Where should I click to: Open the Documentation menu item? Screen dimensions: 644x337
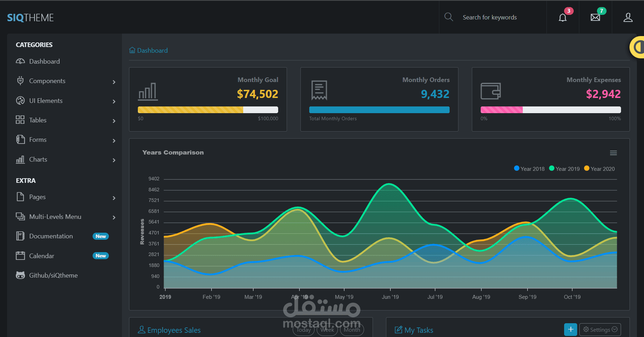pyautogui.click(x=64, y=236)
